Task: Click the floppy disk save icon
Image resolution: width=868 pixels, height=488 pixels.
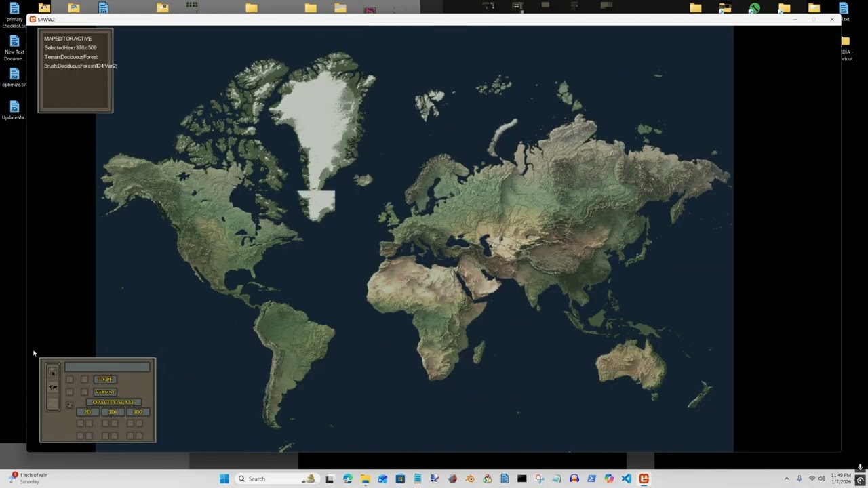Action: coord(52,371)
